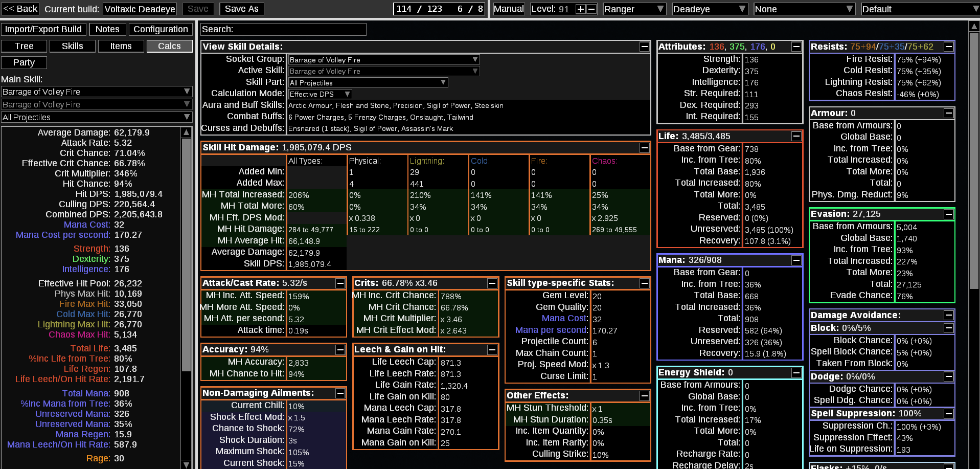Collapse the View Skill Details section
The image size is (980, 469).
coord(645,47)
